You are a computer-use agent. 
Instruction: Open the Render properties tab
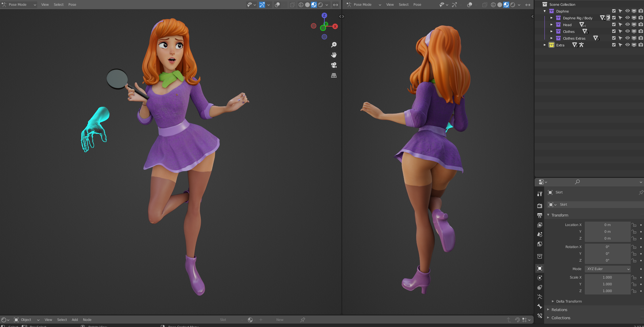540,206
